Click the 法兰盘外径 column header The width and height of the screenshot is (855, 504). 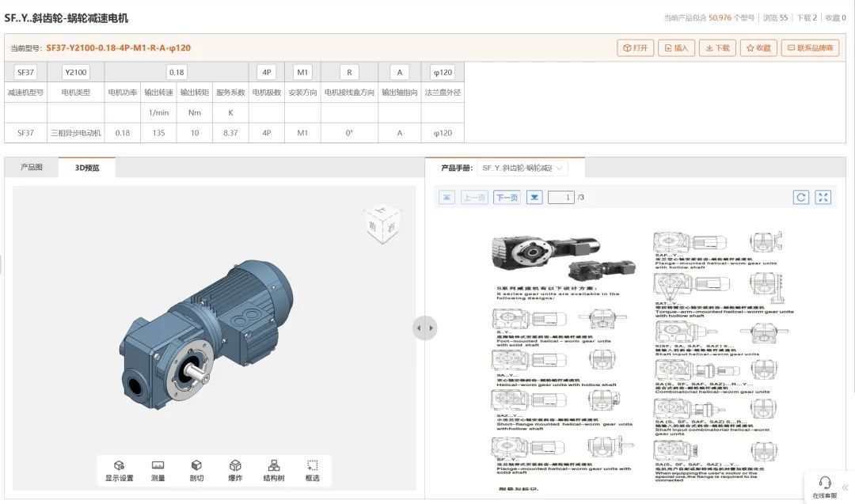[443, 93]
